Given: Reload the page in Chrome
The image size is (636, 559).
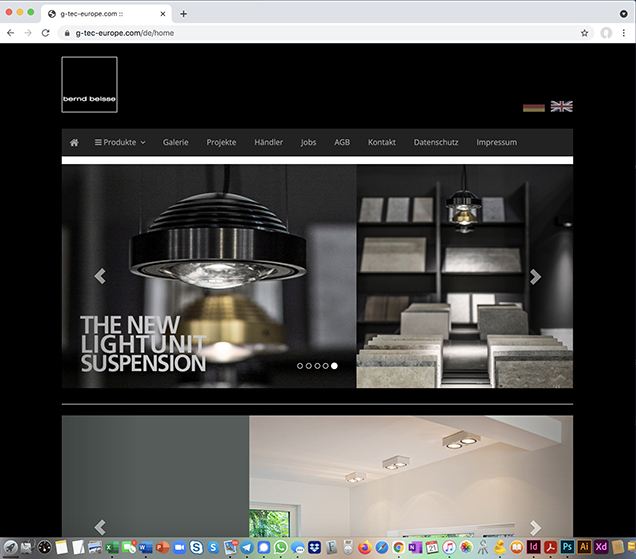Looking at the screenshot, I should pyautogui.click(x=45, y=33).
